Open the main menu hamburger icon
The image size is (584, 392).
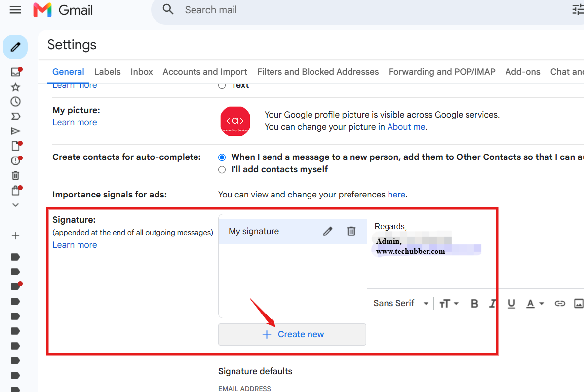point(15,10)
